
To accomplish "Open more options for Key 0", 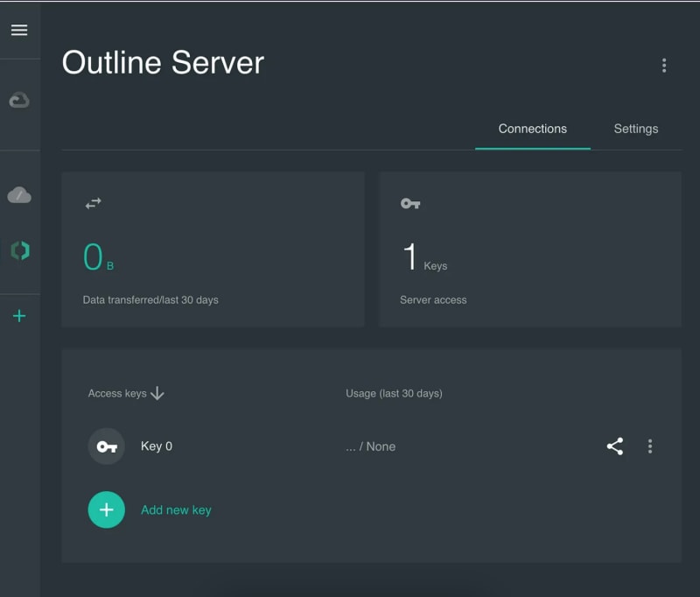I will point(650,446).
